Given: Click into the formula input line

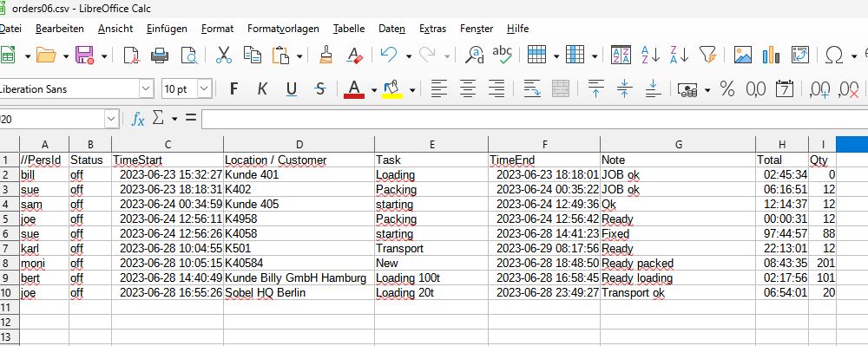Looking at the screenshot, I should (x=534, y=118).
